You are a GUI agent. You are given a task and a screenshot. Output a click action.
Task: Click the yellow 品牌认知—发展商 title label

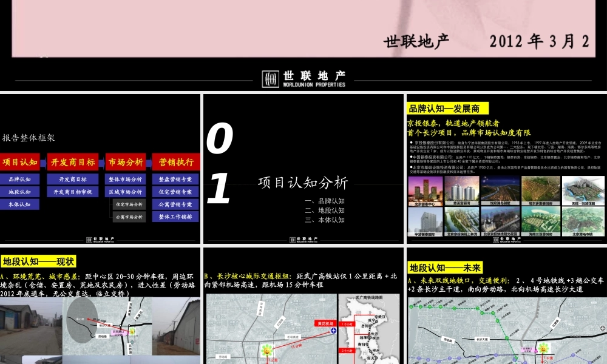pos(447,109)
